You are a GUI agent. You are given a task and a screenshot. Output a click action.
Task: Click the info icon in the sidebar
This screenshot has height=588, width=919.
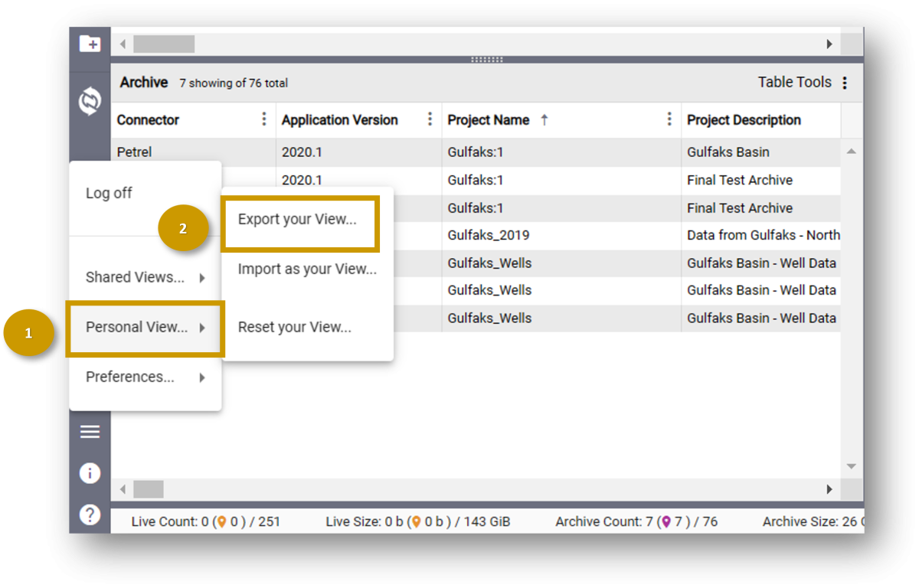(90, 473)
